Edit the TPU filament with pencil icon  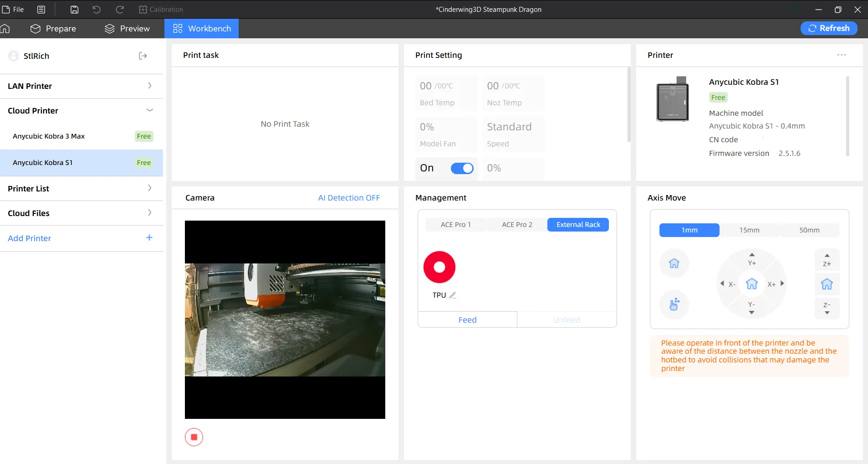[453, 295]
